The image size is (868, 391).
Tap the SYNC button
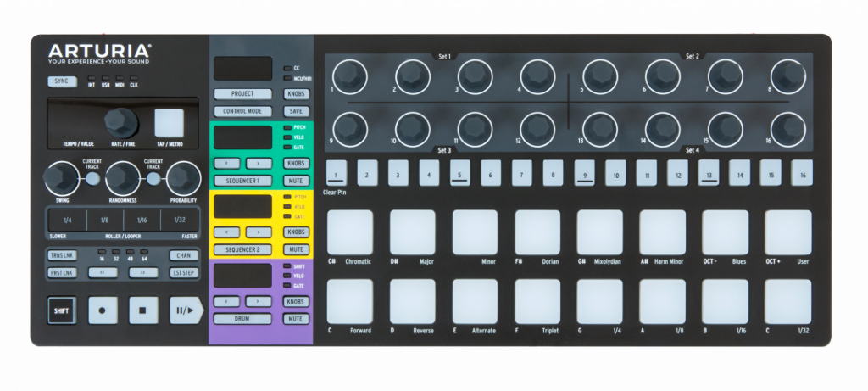[x=62, y=81]
